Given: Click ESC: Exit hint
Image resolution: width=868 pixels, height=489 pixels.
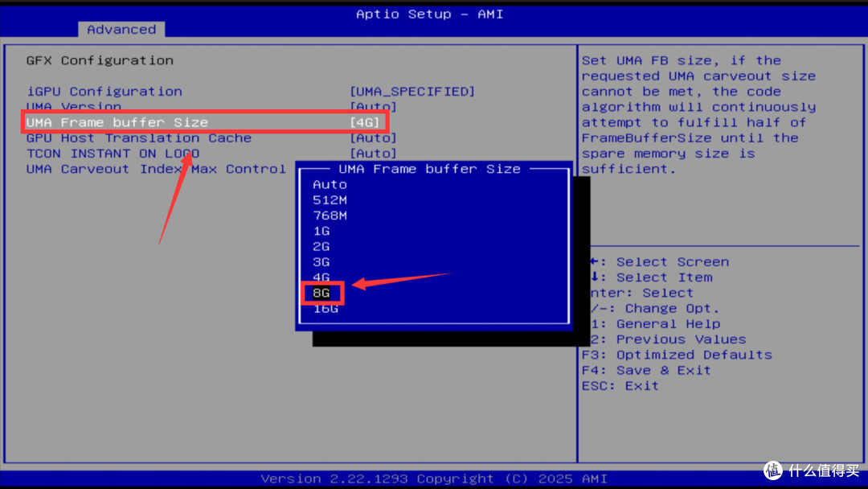Looking at the screenshot, I should [620, 386].
